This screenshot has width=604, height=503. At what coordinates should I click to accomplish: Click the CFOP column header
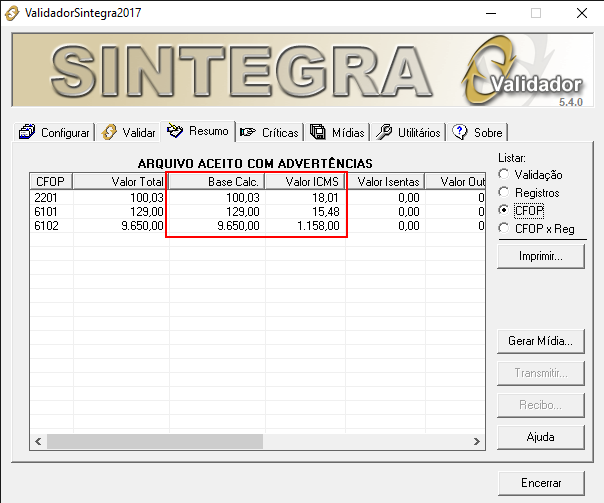[51, 181]
